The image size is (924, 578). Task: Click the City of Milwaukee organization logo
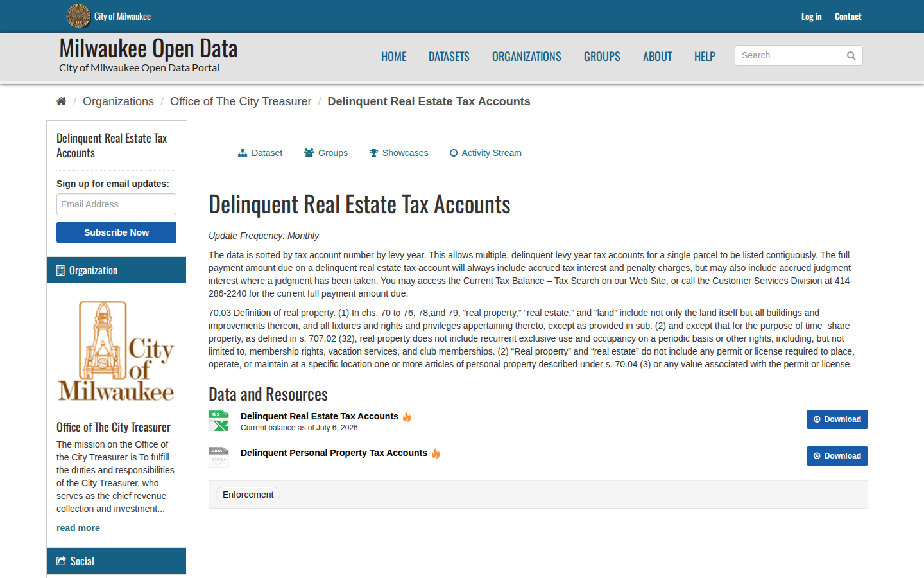[x=116, y=351]
